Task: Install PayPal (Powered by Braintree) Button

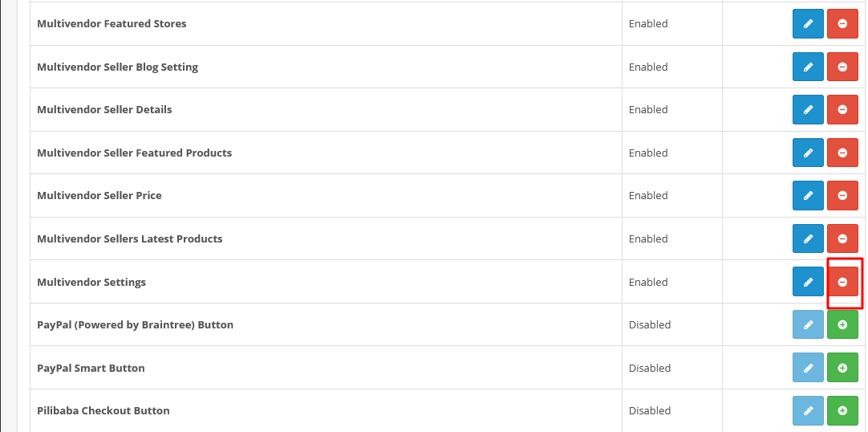Action: click(x=842, y=324)
